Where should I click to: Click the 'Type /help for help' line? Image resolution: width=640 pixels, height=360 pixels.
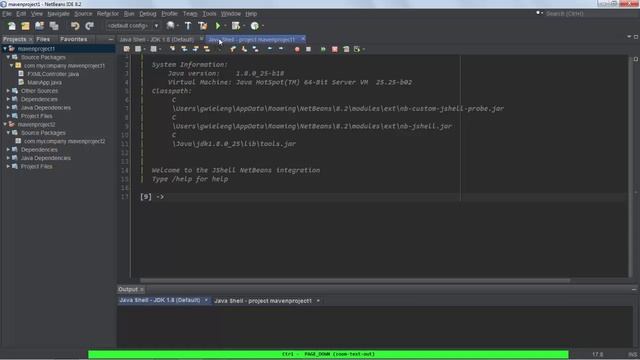click(x=190, y=179)
